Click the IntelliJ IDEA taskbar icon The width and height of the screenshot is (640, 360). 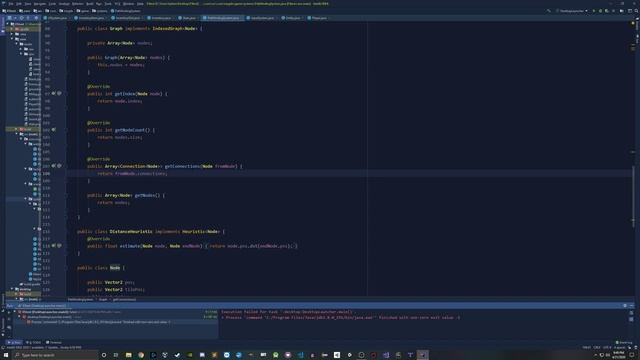[x=422, y=355]
